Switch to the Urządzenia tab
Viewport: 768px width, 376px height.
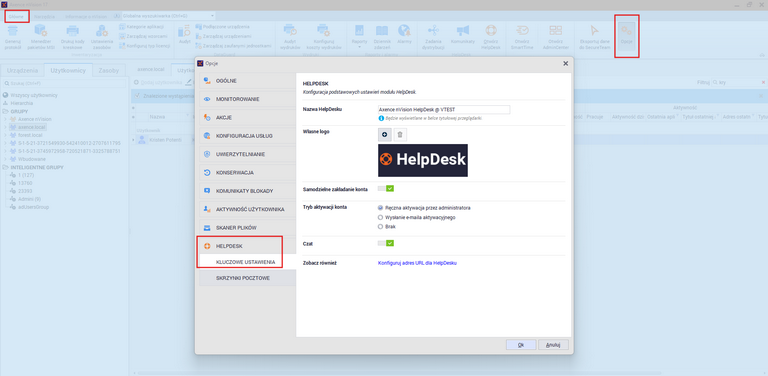23,70
